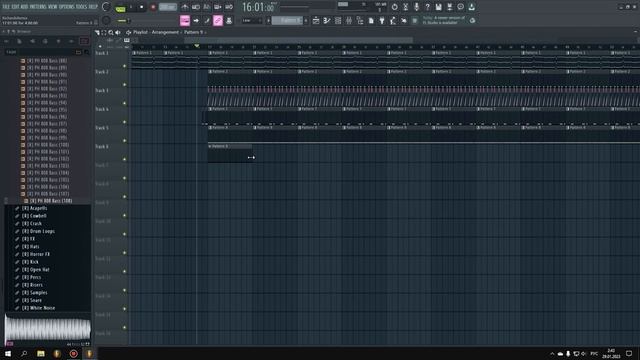The image size is (640, 360).
Task: Open the TOOLS menu
Action: point(82,7)
